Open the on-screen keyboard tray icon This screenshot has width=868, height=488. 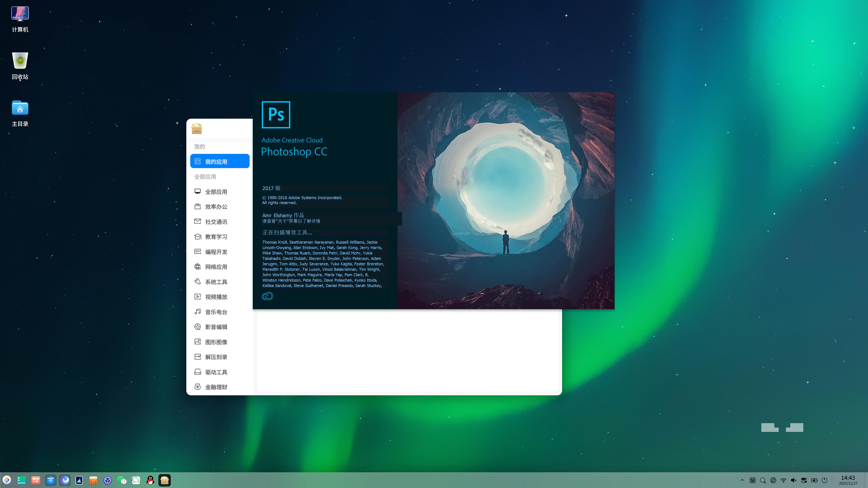coord(752,480)
